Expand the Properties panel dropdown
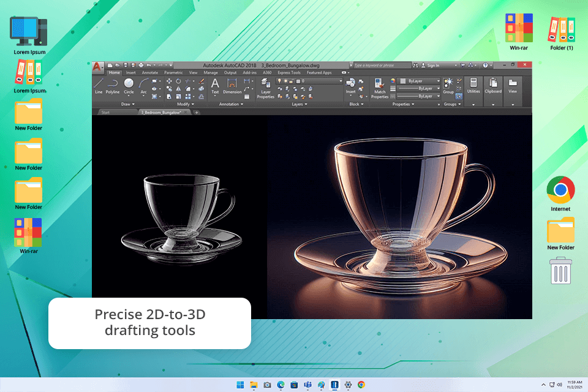This screenshot has height=392, width=588. pos(404,104)
